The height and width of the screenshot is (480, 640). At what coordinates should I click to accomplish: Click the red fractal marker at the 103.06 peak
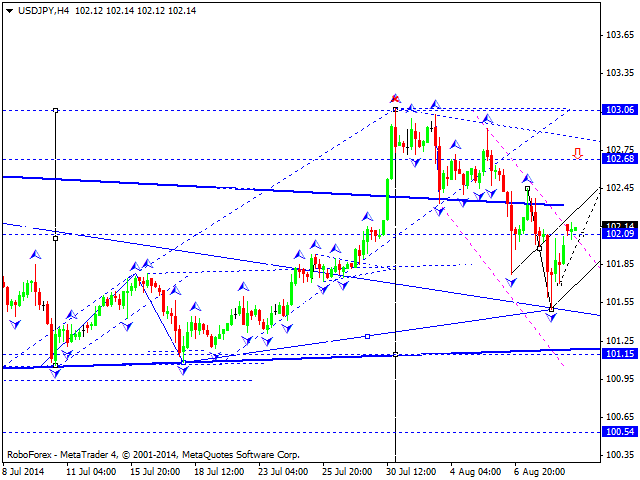(395, 98)
